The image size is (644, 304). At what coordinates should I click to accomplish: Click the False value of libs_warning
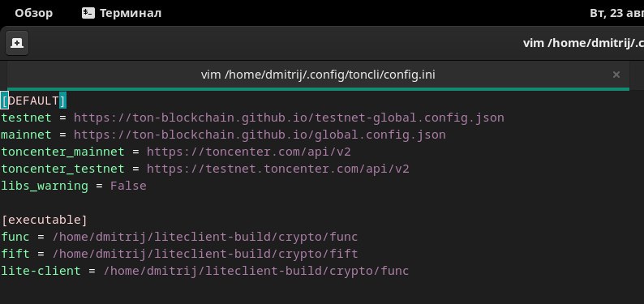128,186
